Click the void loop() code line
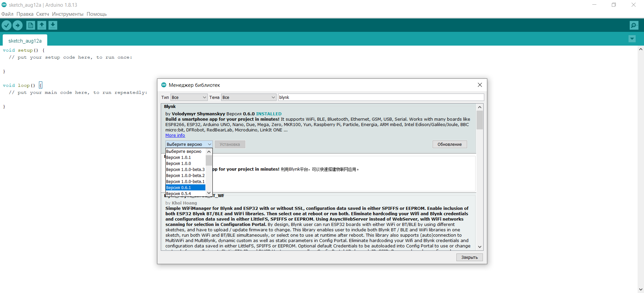644x293 pixels. pyautogui.click(x=22, y=85)
